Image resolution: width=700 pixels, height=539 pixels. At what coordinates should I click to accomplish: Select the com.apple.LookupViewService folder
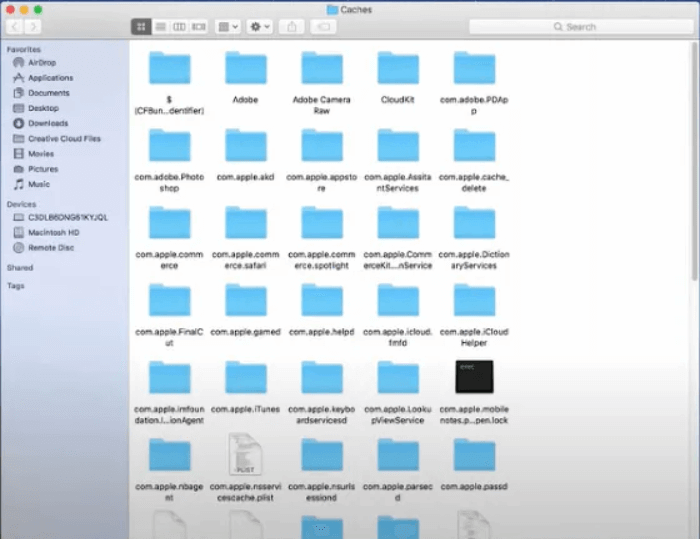click(x=398, y=377)
